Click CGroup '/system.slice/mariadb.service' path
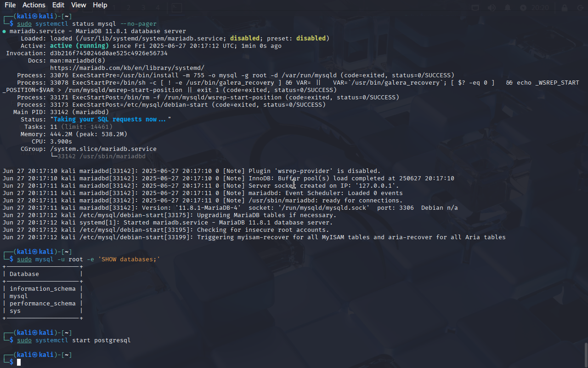The image size is (588, 368). coord(103,149)
